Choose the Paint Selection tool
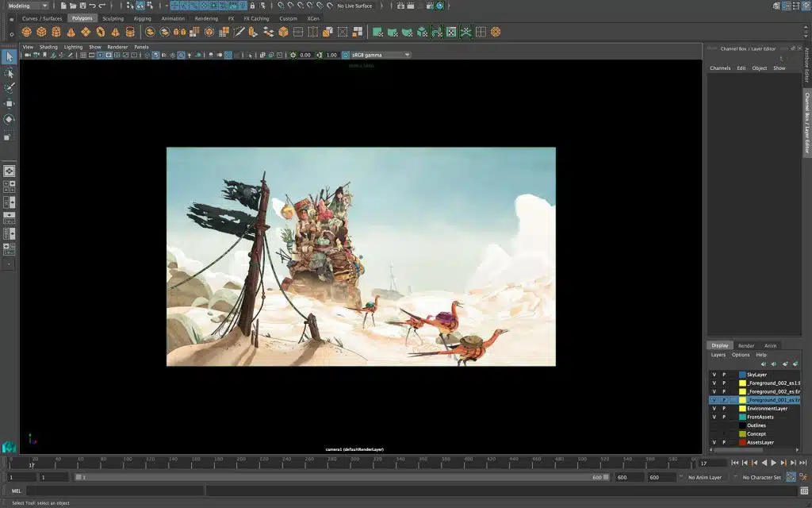The width and height of the screenshot is (812, 508). pyautogui.click(x=10, y=87)
